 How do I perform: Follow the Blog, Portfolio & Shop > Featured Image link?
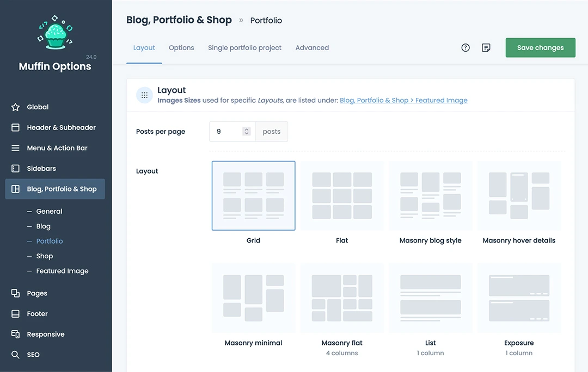click(x=403, y=101)
